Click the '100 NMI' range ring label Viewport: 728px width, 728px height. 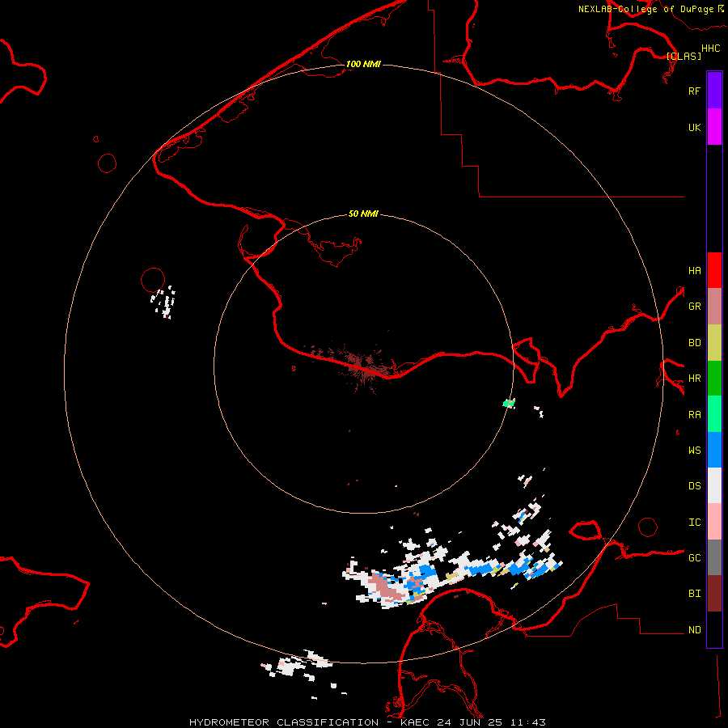pyautogui.click(x=363, y=64)
